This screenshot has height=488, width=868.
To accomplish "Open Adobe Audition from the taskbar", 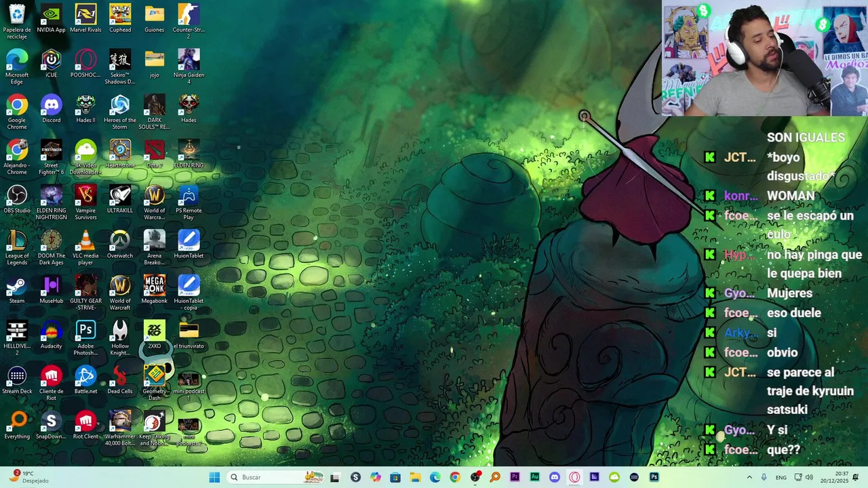I will pos(535,477).
